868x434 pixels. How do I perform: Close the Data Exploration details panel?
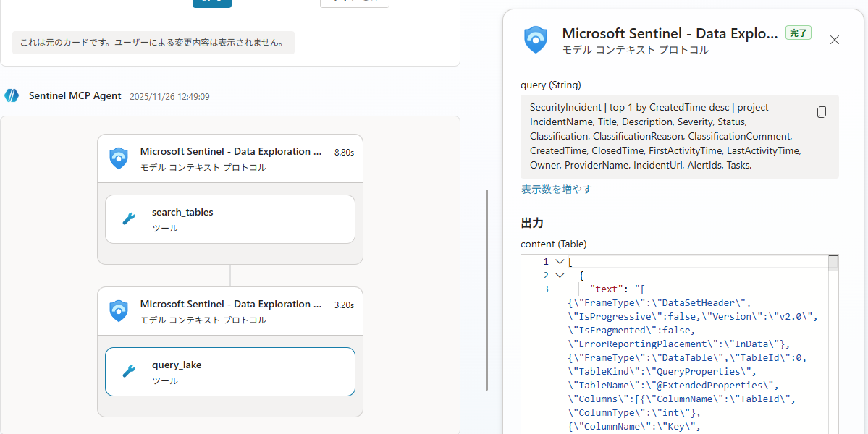tap(835, 40)
